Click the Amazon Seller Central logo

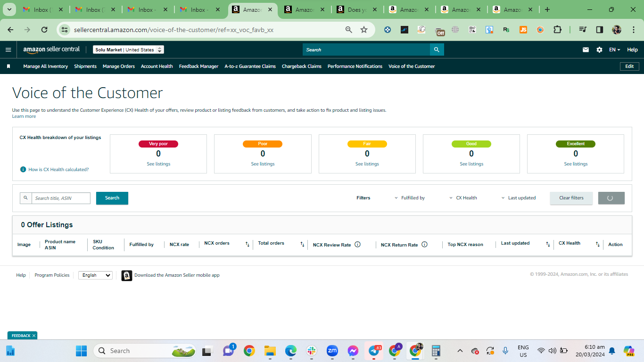51,49
